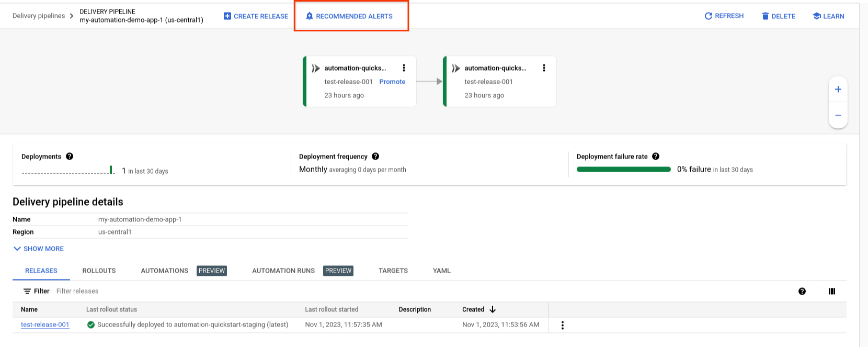868x347 pixels.
Task: Click the releases table help icon
Action: pos(802,292)
